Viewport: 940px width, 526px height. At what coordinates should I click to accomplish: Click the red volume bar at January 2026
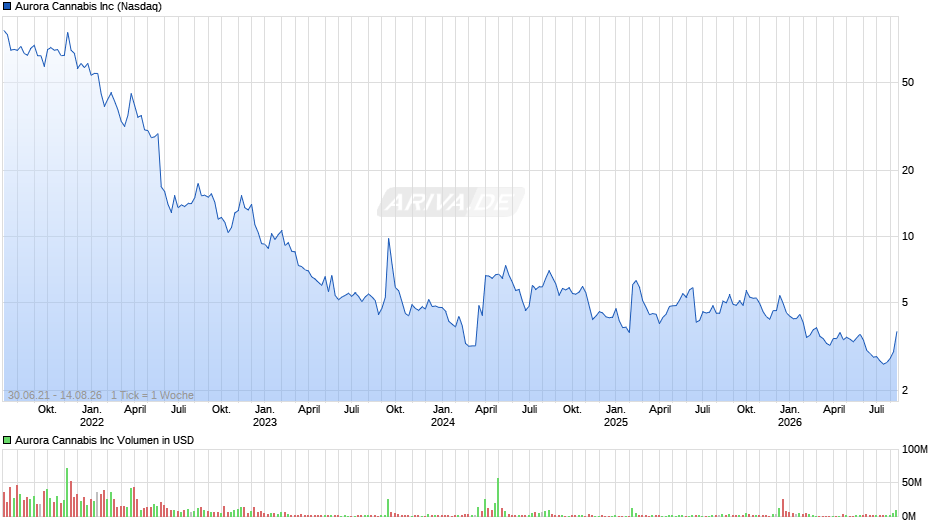783,508
